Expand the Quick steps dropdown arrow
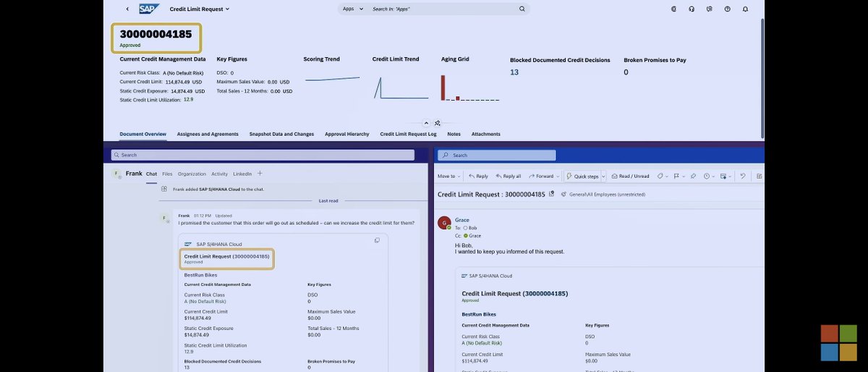Screen dimensions: 868x372 (603, 177)
